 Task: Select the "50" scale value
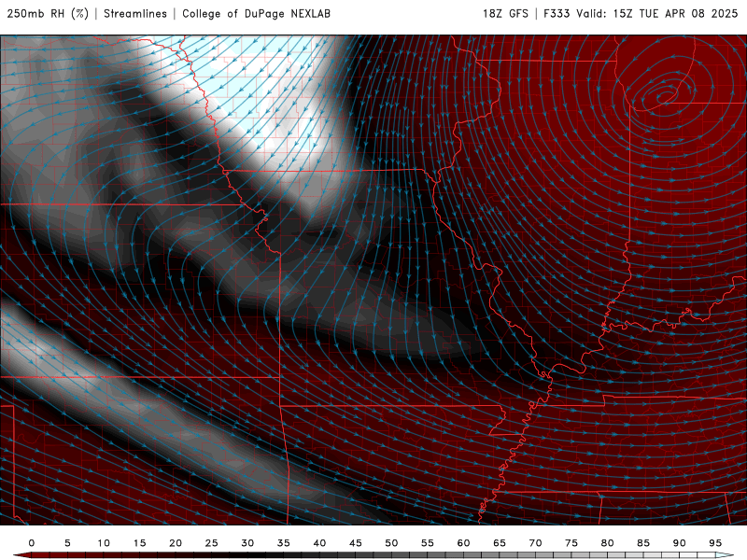391,543
